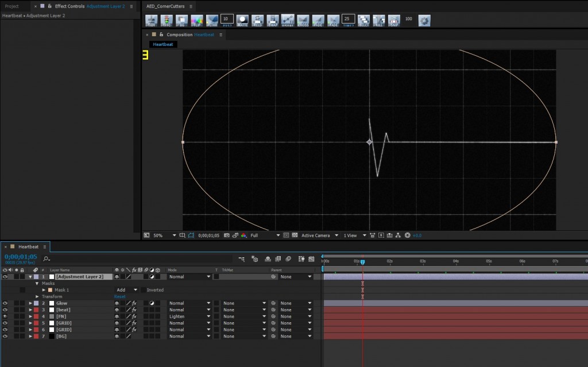Screen dimensions: 588x367
Task: Take a snapshot with the camera icon
Action: [227, 235]
